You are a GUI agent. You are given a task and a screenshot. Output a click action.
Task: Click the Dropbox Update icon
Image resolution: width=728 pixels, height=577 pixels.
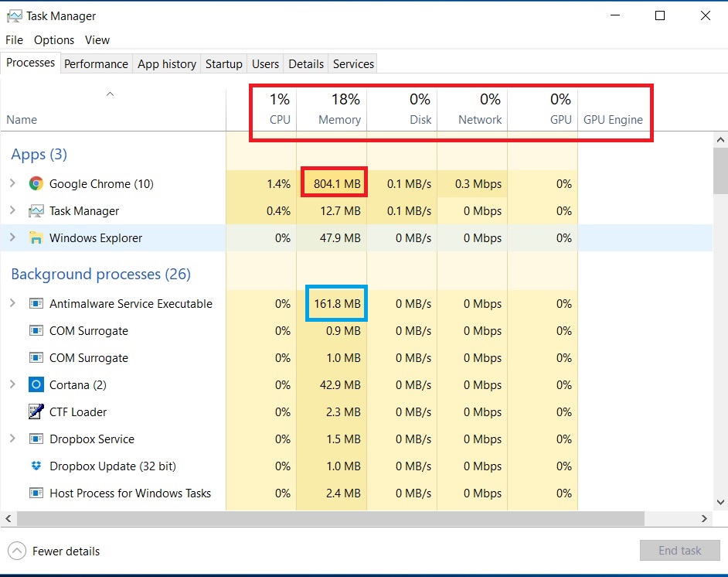(x=36, y=466)
